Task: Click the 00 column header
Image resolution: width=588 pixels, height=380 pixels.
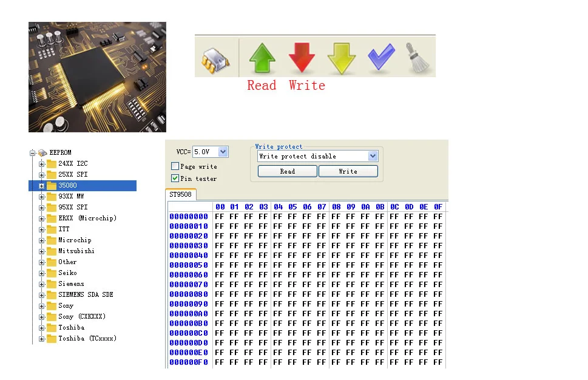Action: [x=220, y=206]
